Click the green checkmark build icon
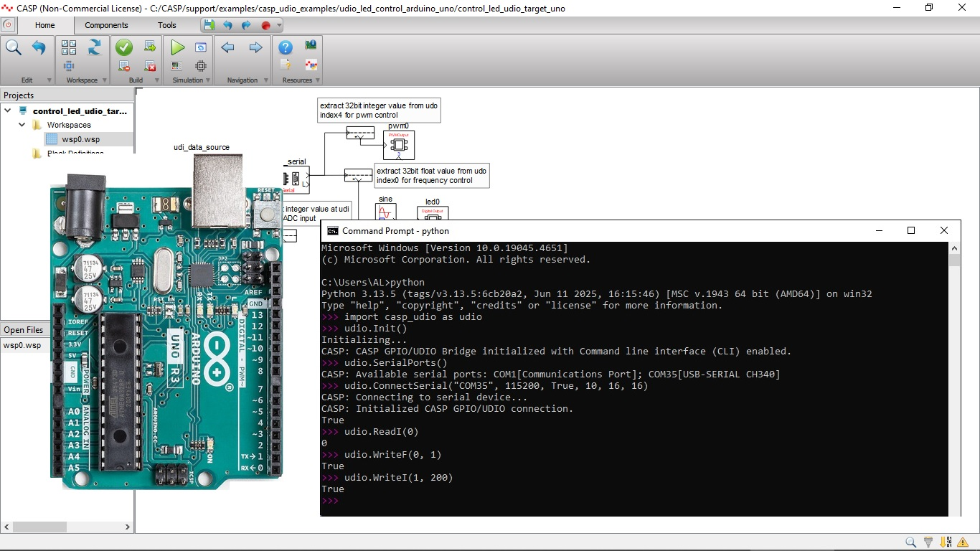980x551 pixels. [124, 47]
